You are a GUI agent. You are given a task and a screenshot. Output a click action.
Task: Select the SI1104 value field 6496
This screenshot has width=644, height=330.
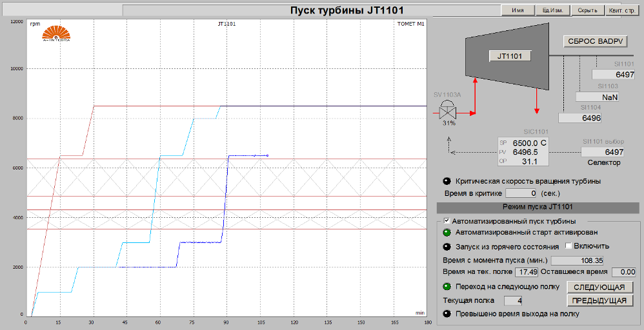point(579,118)
